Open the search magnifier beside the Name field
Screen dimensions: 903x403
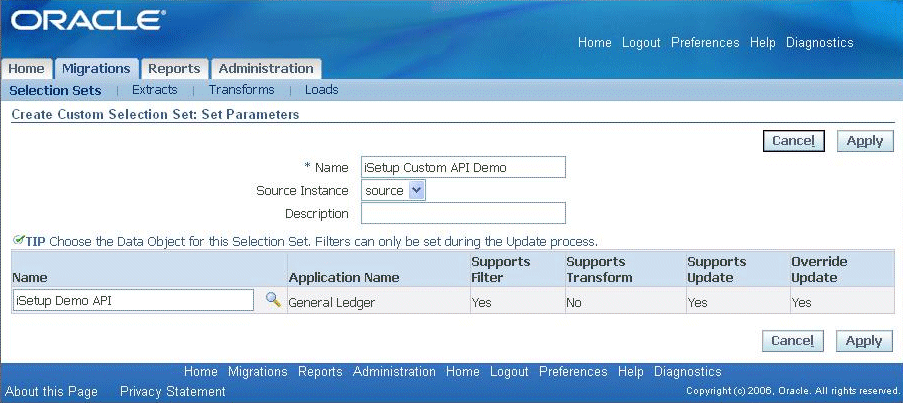point(272,299)
